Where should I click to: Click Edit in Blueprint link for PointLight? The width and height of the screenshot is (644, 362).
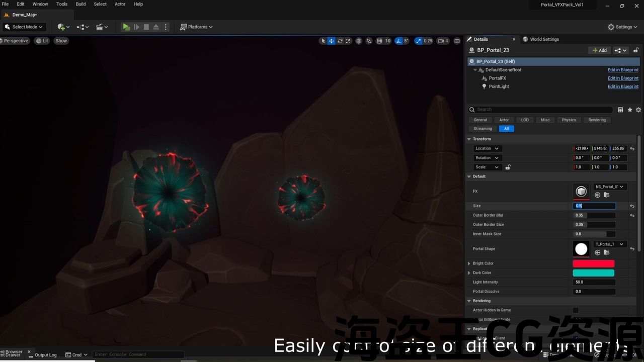(x=623, y=86)
